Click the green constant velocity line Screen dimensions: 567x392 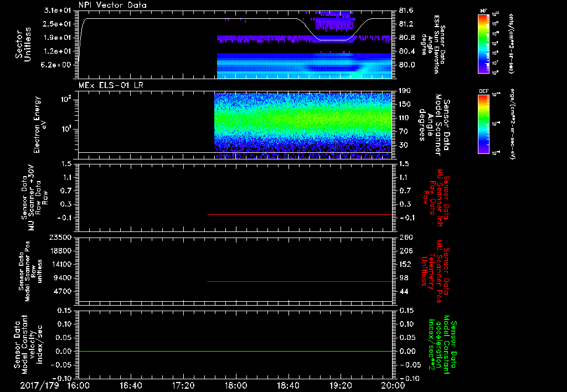pyautogui.click(x=235, y=351)
